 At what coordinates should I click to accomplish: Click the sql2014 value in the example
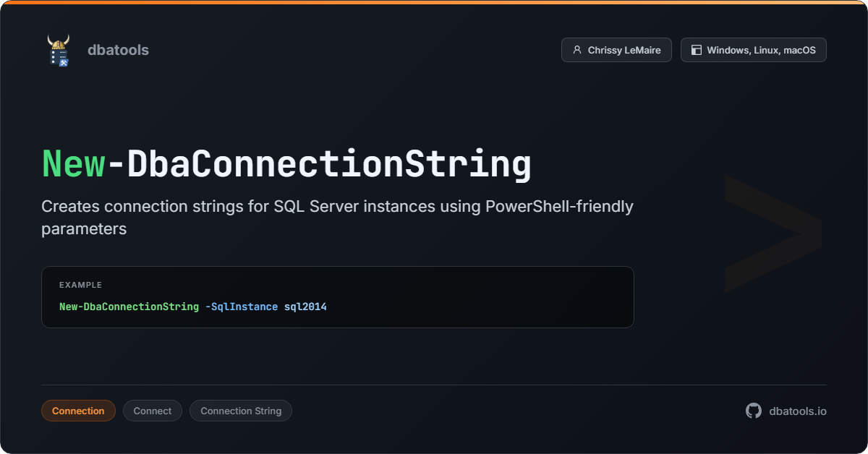point(305,307)
